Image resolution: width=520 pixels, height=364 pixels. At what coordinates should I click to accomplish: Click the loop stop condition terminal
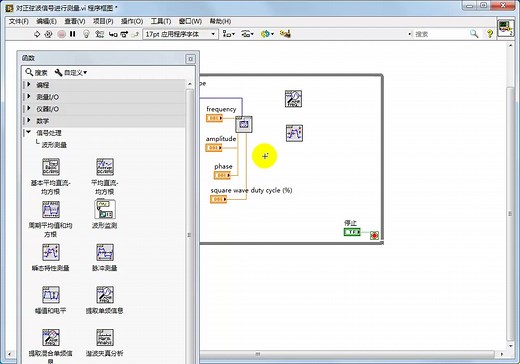click(x=374, y=235)
